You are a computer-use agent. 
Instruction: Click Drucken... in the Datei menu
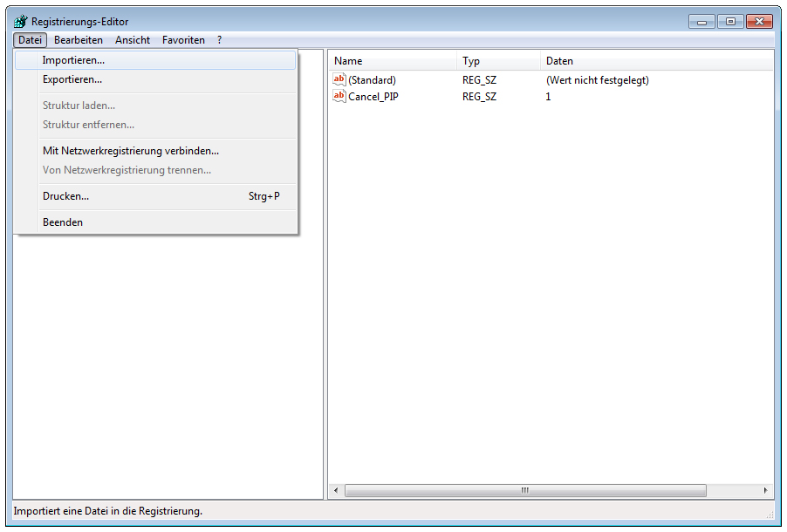pos(66,196)
